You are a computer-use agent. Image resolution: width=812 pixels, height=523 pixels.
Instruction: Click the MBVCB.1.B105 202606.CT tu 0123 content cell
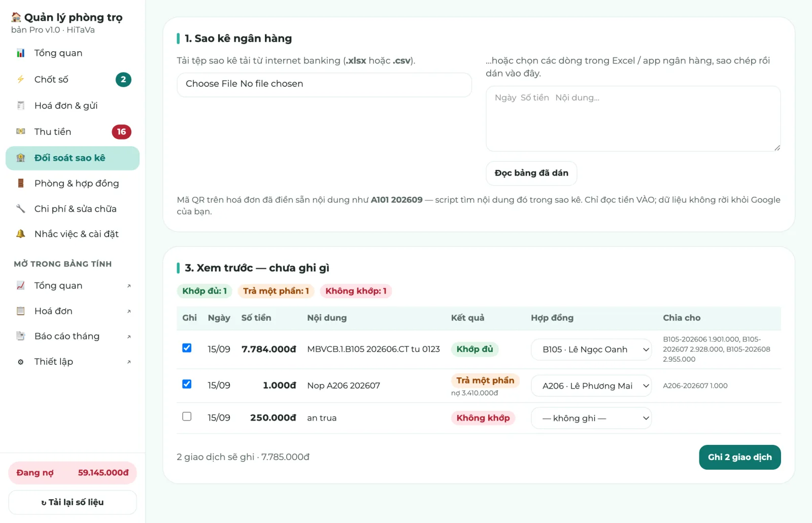(374, 350)
